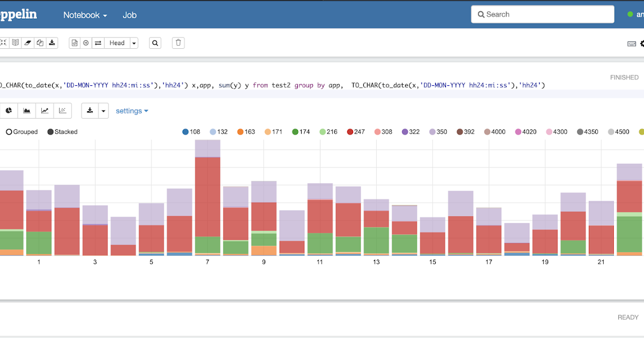Click the search-within-note magnifier icon
Screen dimensions: 644x338
click(155, 42)
